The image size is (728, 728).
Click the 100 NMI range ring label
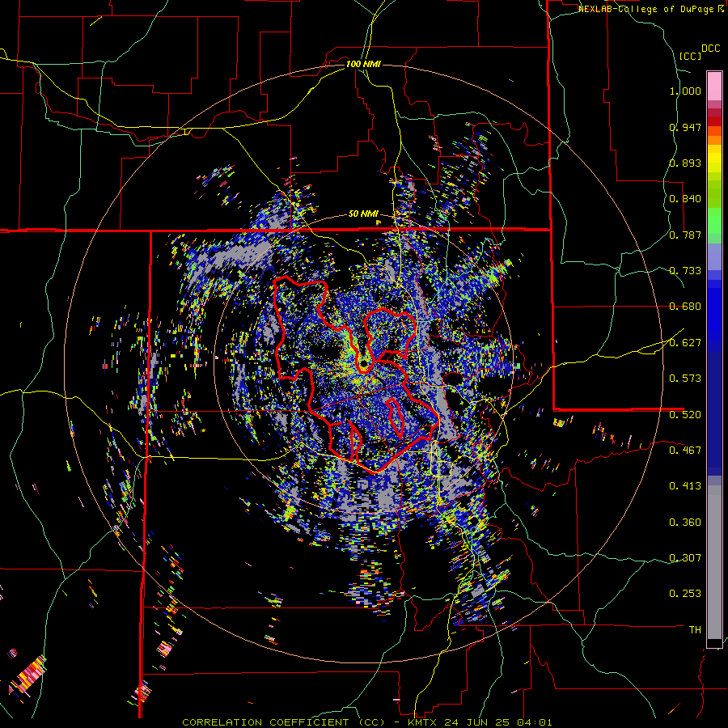pos(363,64)
